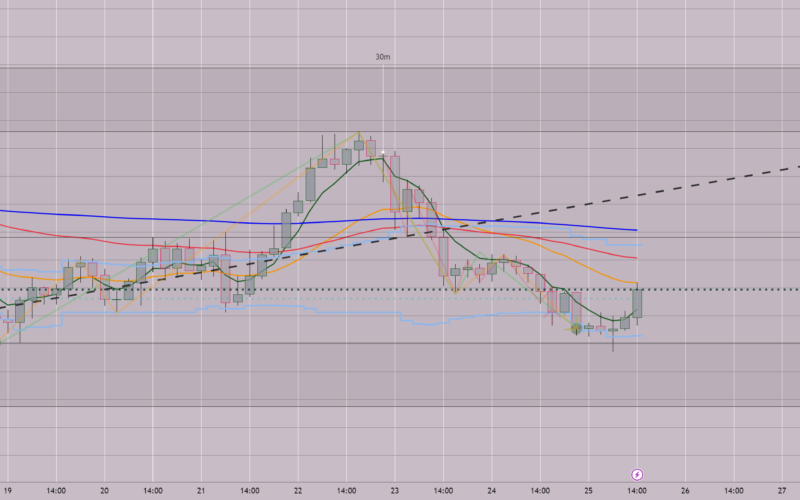Viewport: 800px width, 500px height.
Task: Click date label 26 on time axis
Action: tap(685, 491)
